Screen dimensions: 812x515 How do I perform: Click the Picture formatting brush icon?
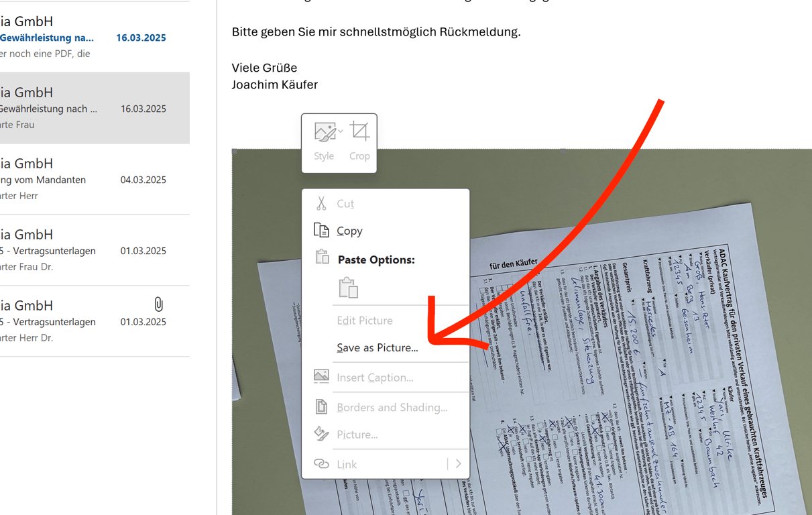[321, 435]
